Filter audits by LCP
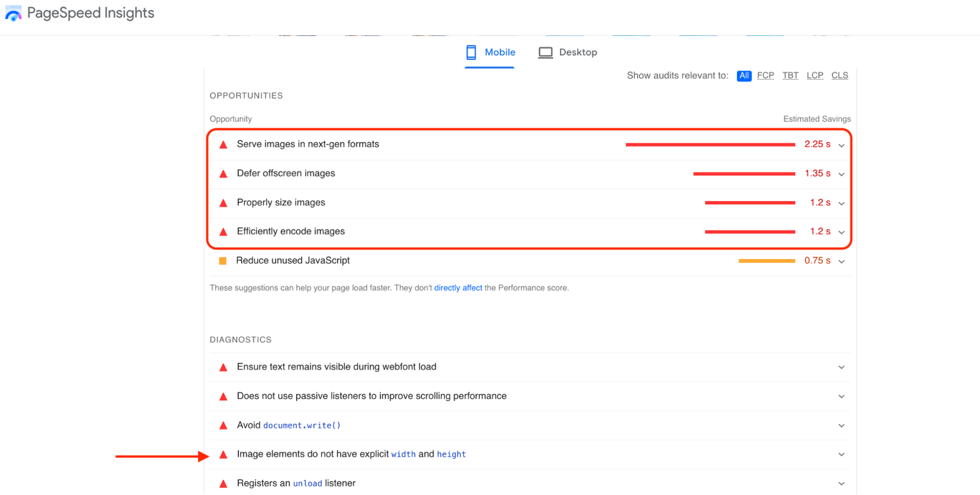The width and height of the screenshot is (980, 495). pos(815,76)
